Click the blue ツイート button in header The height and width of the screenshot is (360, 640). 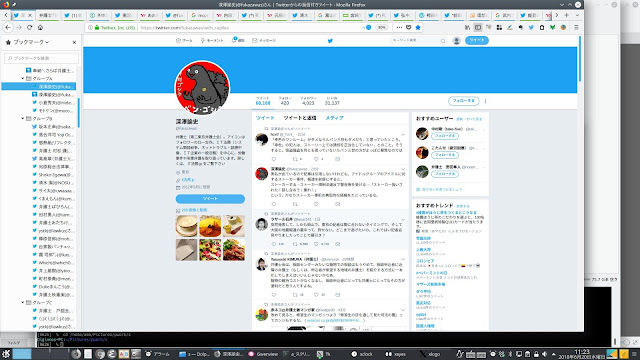[476, 40]
